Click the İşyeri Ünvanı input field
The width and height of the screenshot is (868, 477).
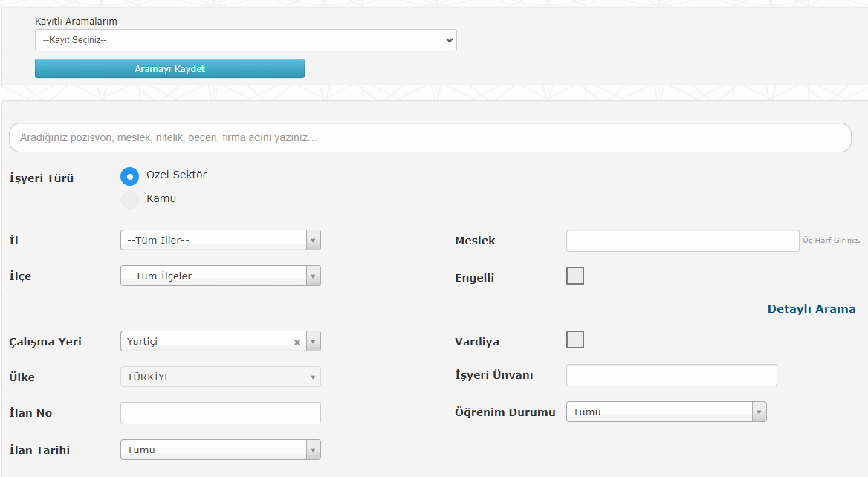[x=671, y=375]
